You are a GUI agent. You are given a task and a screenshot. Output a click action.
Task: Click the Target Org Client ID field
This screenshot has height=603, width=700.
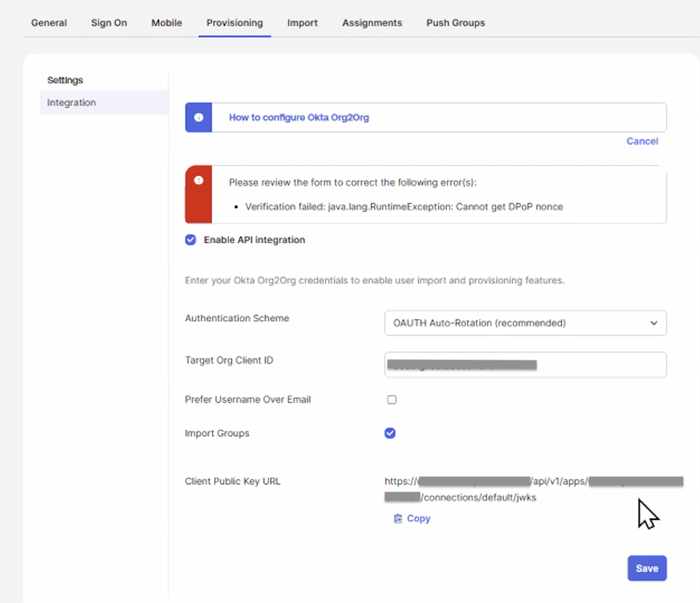(x=526, y=364)
